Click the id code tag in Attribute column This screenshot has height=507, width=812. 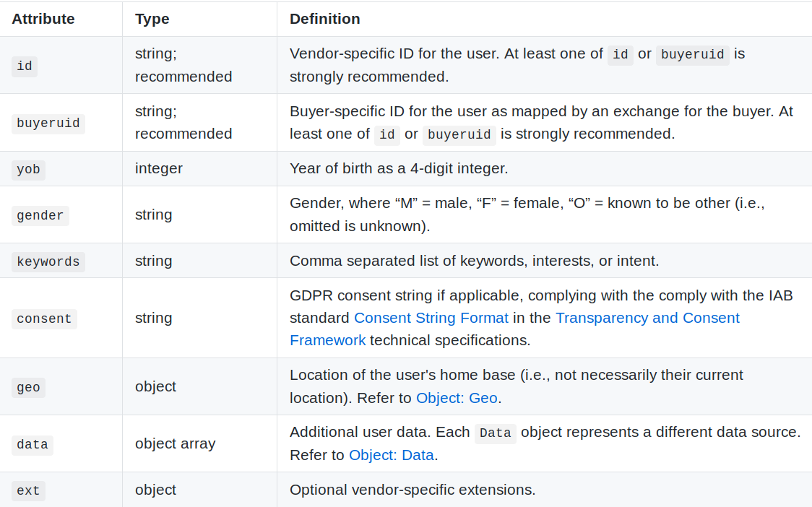coord(25,66)
